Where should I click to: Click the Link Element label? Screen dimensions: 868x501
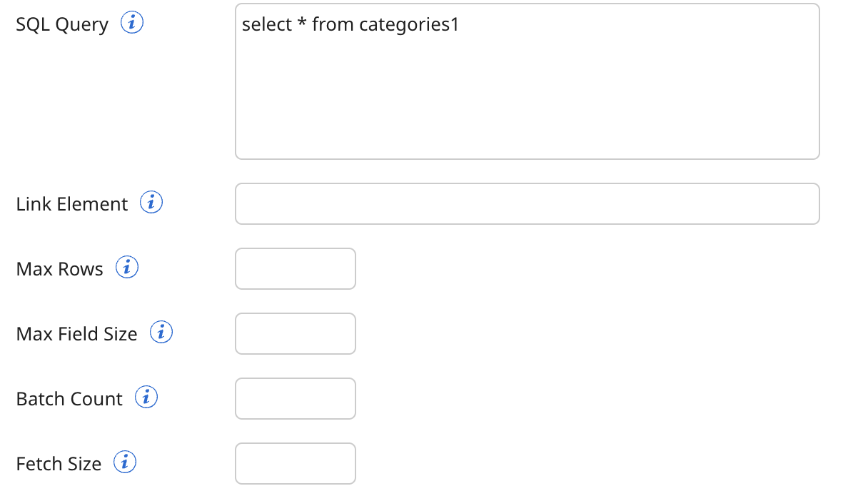pos(70,203)
